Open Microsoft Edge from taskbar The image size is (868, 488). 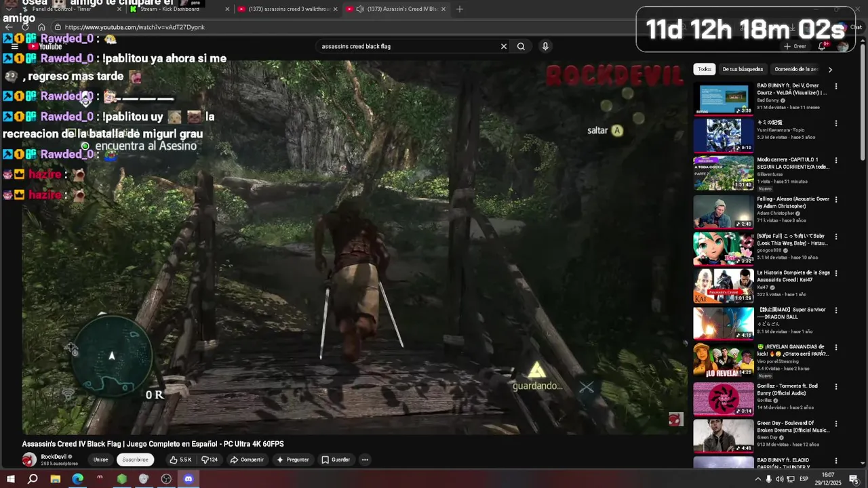tap(77, 479)
